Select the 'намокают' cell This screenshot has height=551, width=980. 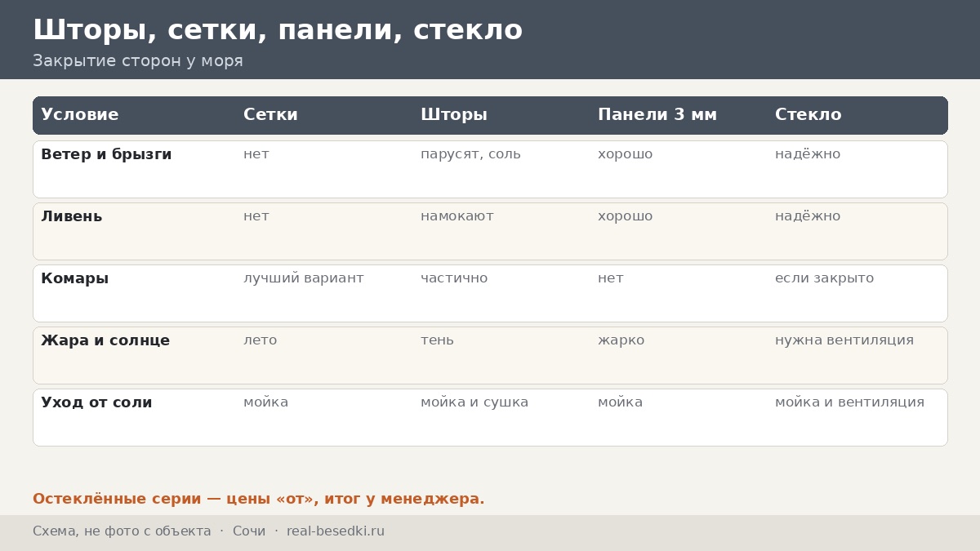pyautogui.click(x=457, y=216)
